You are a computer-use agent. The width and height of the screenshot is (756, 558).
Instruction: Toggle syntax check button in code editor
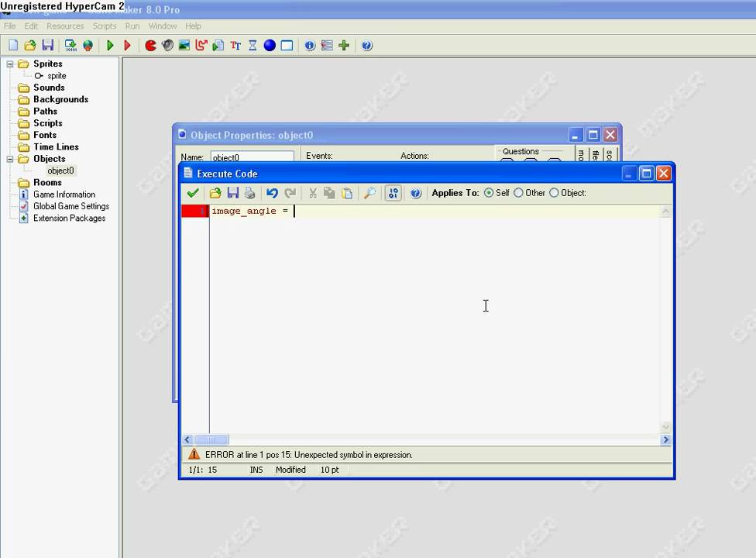coord(393,193)
